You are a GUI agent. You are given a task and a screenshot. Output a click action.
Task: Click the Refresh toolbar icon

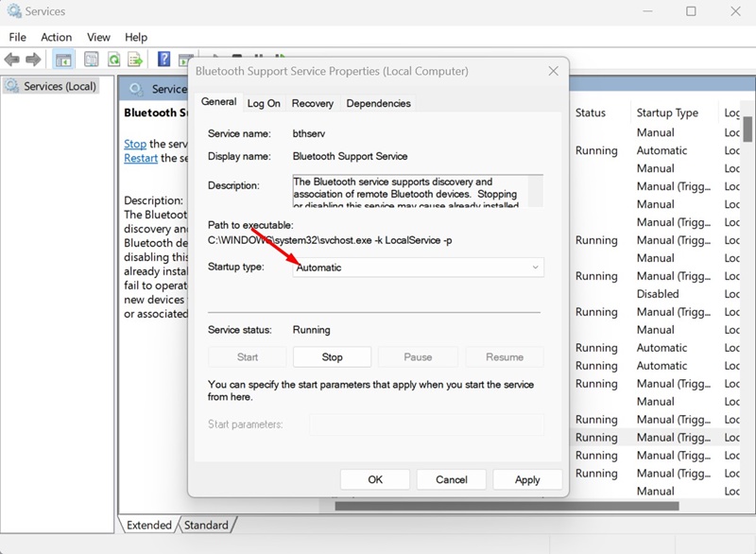(113, 60)
